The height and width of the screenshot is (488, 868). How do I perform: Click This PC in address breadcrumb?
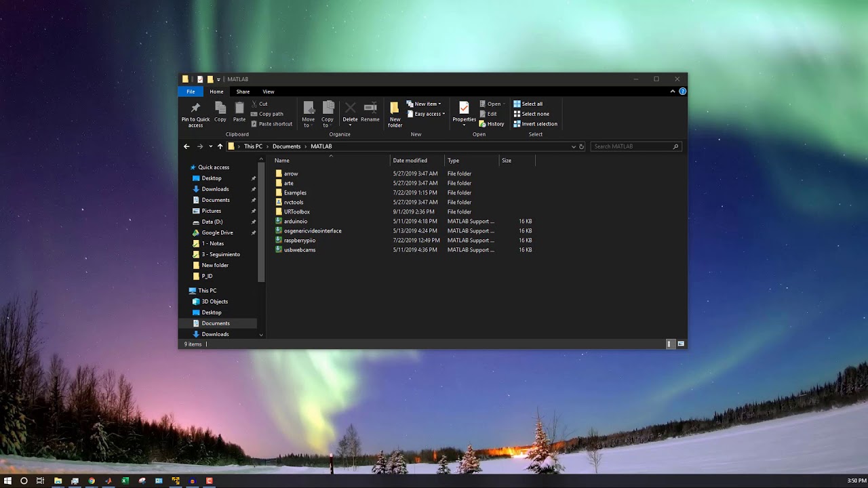click(x=253, y=146)
